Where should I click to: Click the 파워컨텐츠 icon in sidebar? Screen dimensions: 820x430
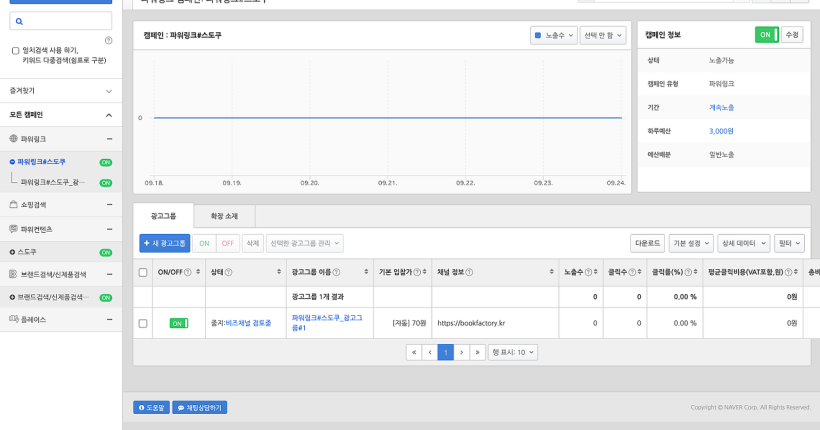pos(14,229)
